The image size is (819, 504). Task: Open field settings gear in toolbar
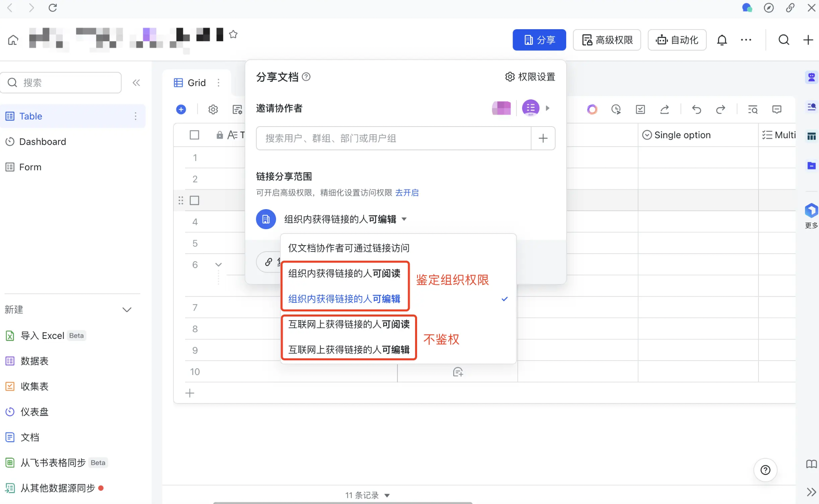[213, 109]
